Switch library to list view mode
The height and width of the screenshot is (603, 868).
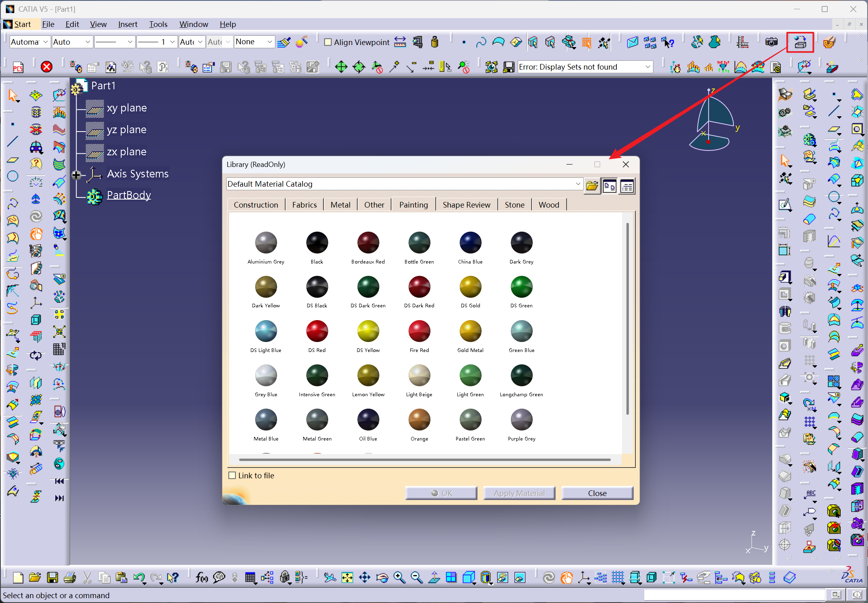click(627, 186)
